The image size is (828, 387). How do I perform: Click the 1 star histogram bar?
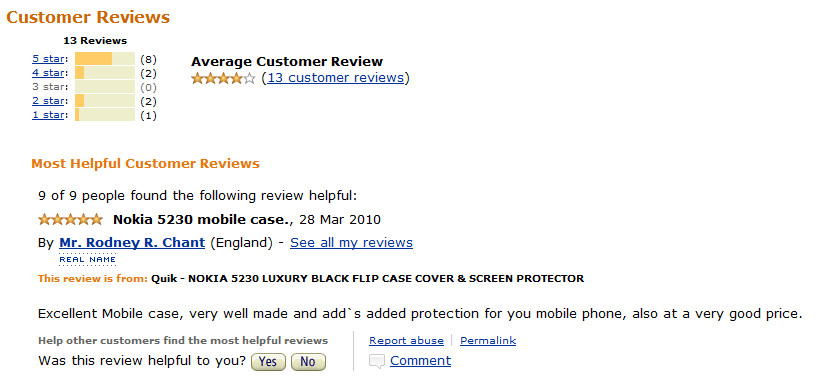coord(105,115)
